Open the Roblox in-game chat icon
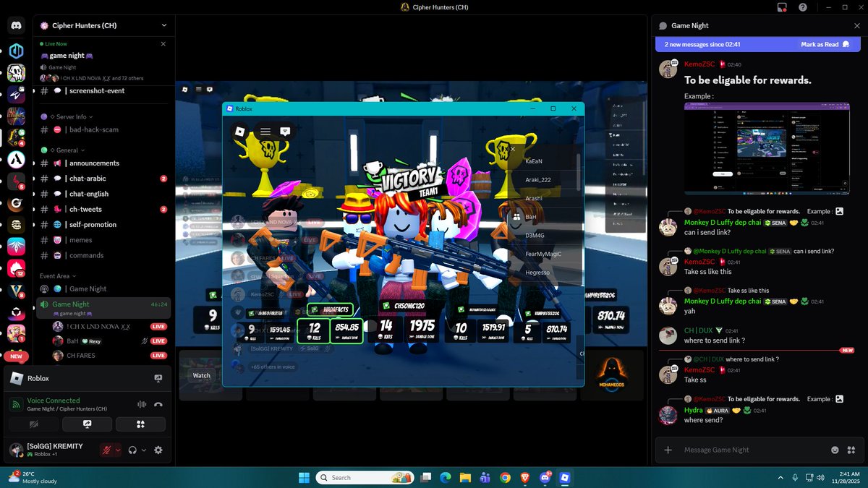Viewport: 868px width, 488px height. (285, 132)
